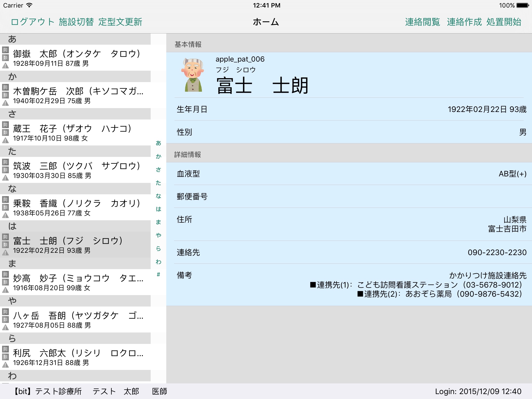Image resolution: width=532 pixels, height=399 pixels.
Task: Click the 類 icon beside 筑波 三郎
Action: click(x=5, y=170)
